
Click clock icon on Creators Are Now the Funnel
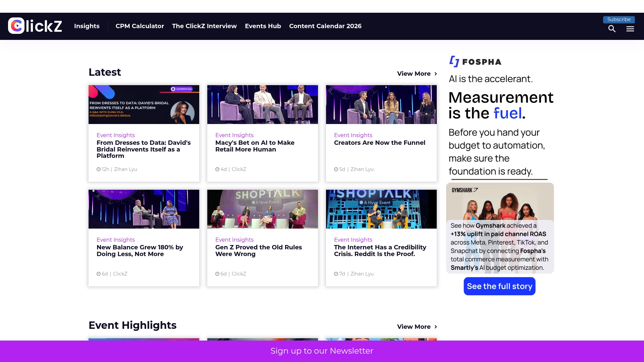click(x=336, y=169)
